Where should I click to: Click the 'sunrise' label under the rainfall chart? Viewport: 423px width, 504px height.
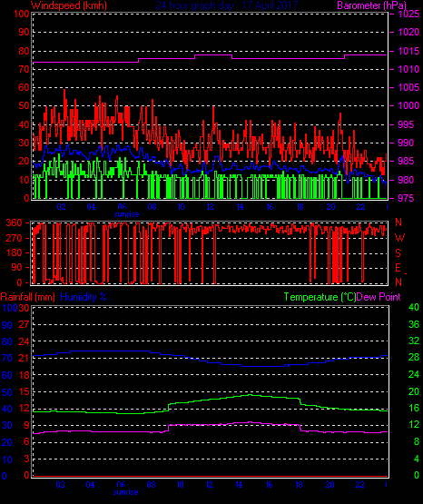point(125,492)
